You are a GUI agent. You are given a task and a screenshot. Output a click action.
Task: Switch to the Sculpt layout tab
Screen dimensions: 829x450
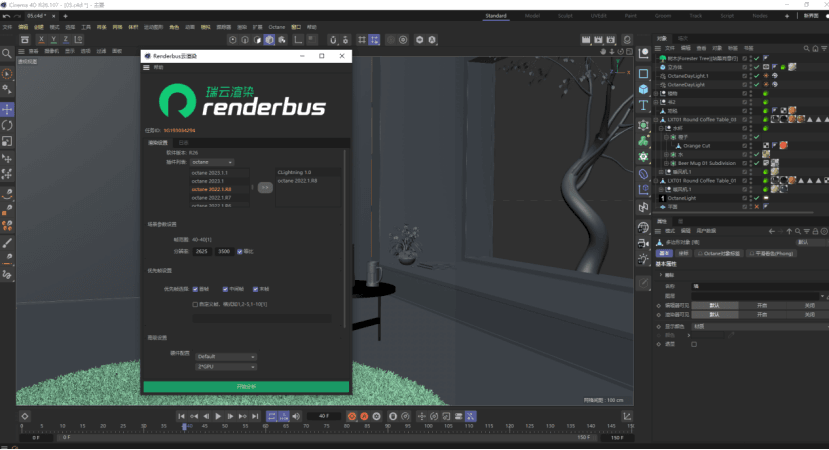tap(565, 16)
